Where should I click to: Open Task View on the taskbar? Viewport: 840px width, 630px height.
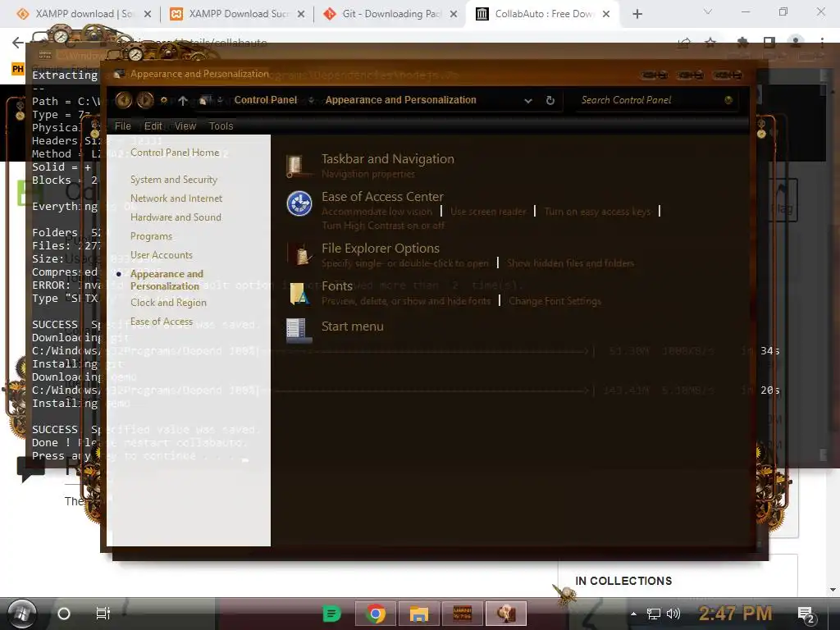click(103, 613)
